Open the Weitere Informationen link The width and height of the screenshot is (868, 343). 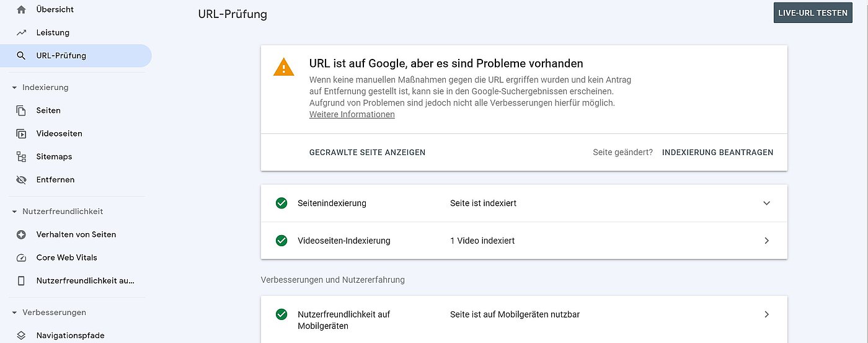tap(352, 115)
